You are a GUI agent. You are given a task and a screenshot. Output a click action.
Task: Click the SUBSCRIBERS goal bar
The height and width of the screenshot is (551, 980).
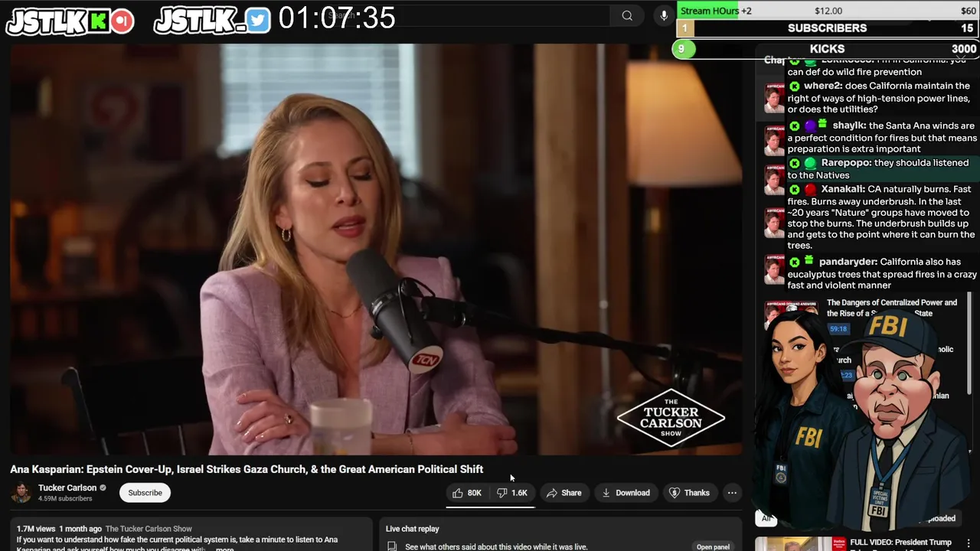828,28
